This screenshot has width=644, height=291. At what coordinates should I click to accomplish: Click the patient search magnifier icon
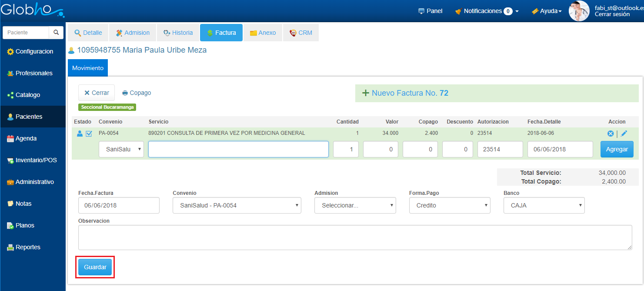coord(56,33)
